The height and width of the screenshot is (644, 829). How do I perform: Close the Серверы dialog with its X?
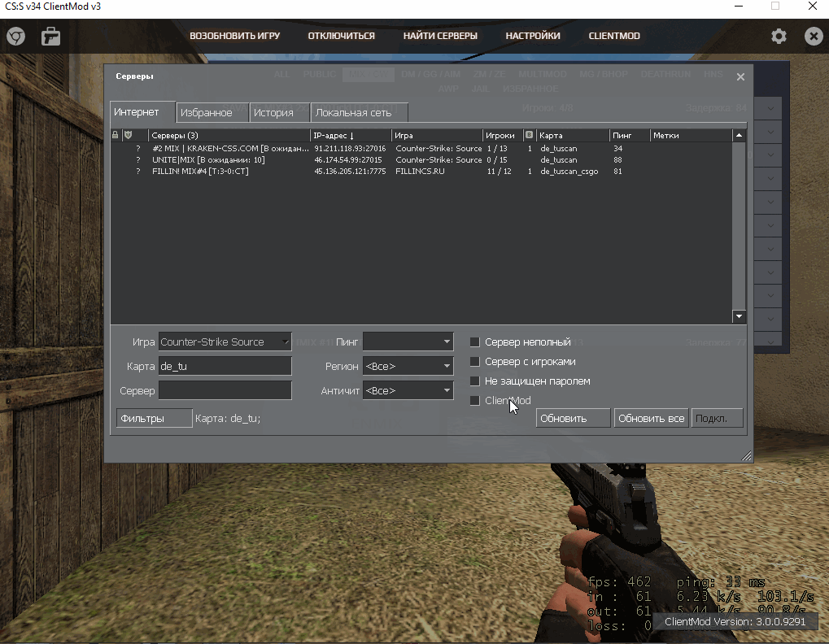point(740,77)
